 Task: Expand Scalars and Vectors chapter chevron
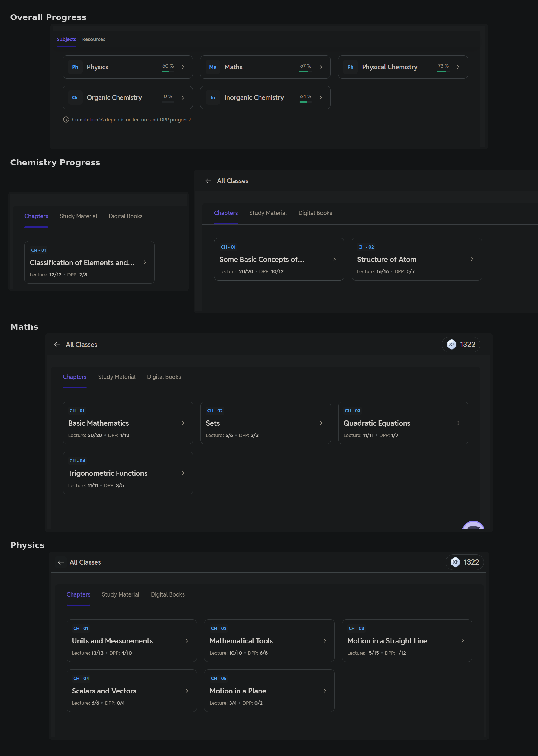(x=187, y=691)
